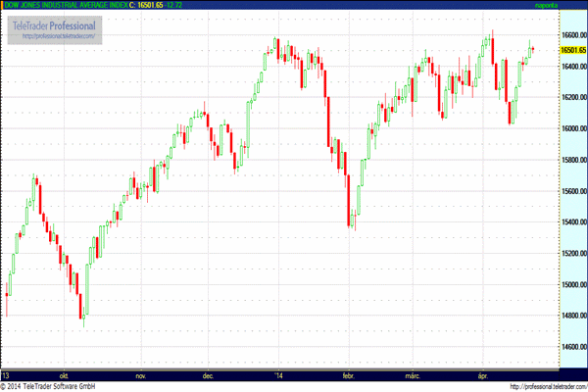Click the 14600.00 price axis label

click(573, 347)
